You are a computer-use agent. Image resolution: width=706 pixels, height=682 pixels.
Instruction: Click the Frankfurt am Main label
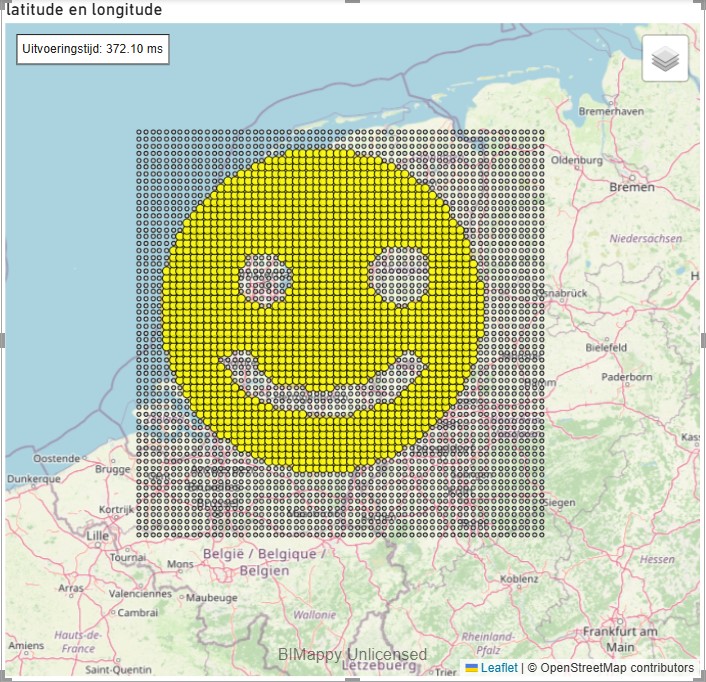[620, 639]
